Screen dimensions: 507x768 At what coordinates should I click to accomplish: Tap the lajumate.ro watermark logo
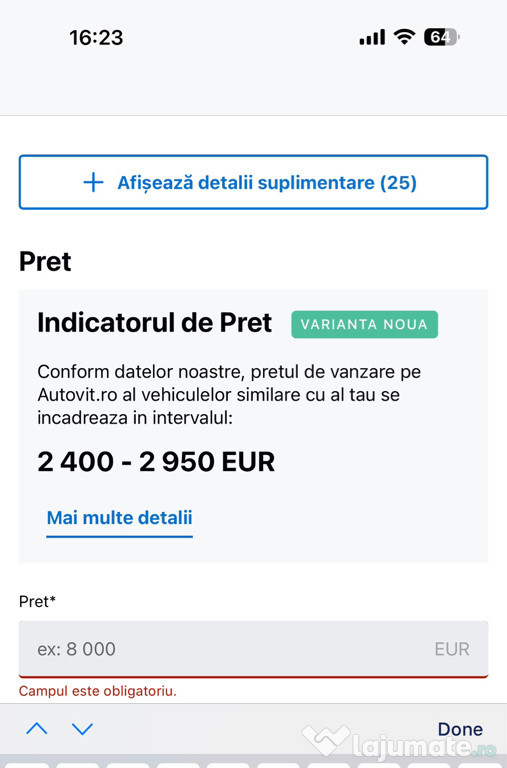[399, 744]
